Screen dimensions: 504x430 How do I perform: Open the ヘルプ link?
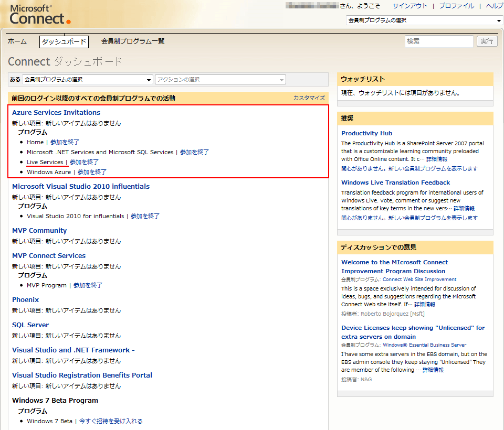point(495,6)
